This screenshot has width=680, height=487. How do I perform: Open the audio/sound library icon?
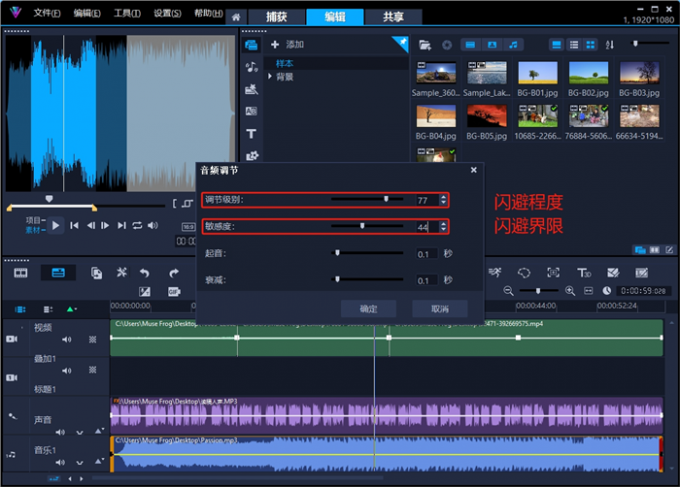[x=251, y=67]
